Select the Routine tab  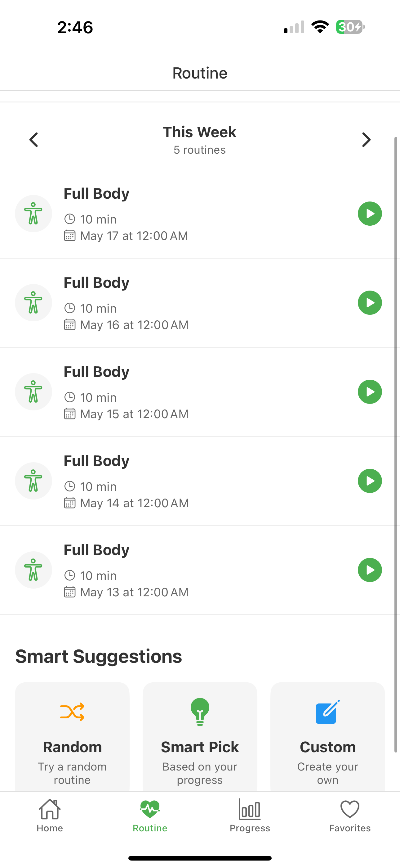pos(150,816)
